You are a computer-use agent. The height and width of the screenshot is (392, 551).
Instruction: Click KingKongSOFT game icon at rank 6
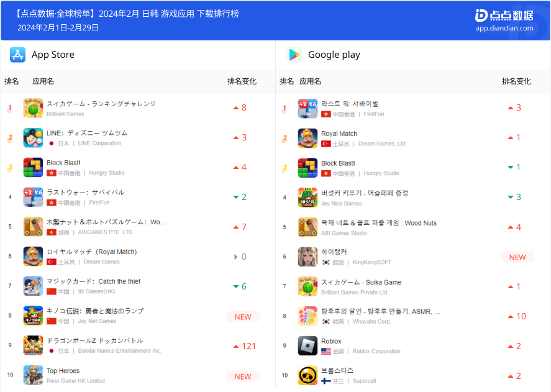[x=307, y=257]
